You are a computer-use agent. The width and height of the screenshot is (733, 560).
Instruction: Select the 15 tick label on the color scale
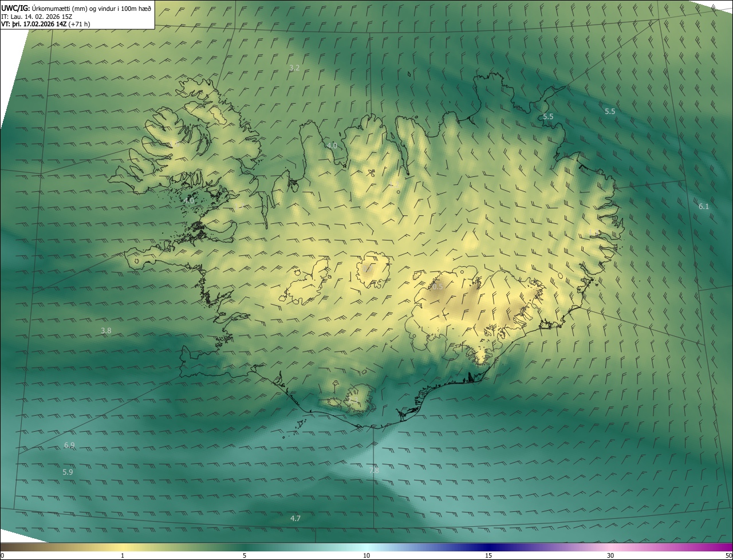coord(488,555)
